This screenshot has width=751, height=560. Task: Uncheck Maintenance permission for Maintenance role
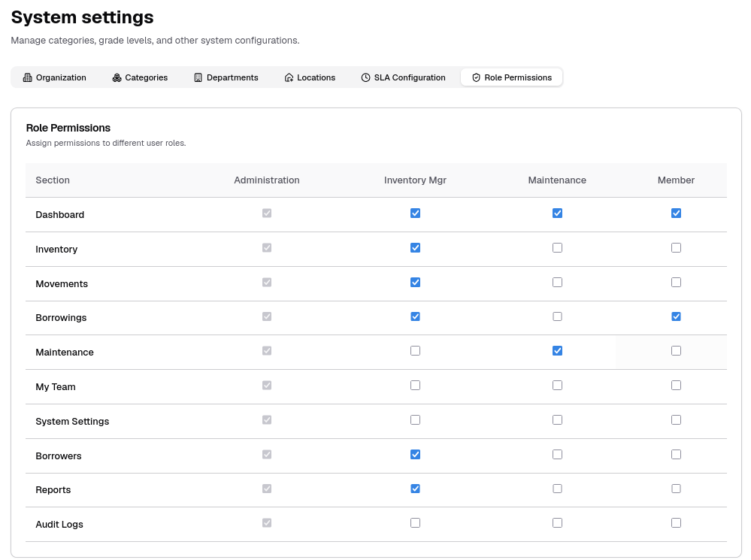click(557, 350)
